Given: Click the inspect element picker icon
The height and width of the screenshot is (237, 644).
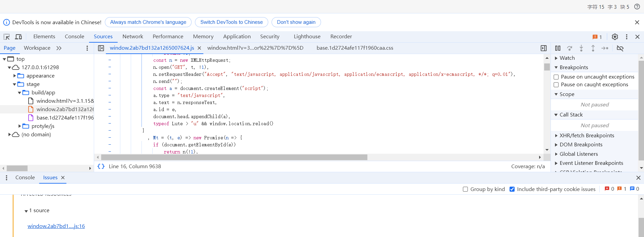Looking at the screenshot, I should 7,37.
